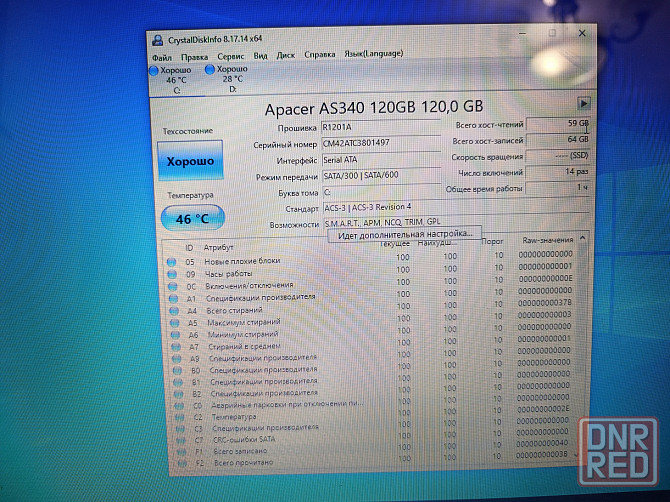Click the status dot for attribute F1
Image resolution: width=670 pixels, height=502 pixels.
click(x=182, y=452)
